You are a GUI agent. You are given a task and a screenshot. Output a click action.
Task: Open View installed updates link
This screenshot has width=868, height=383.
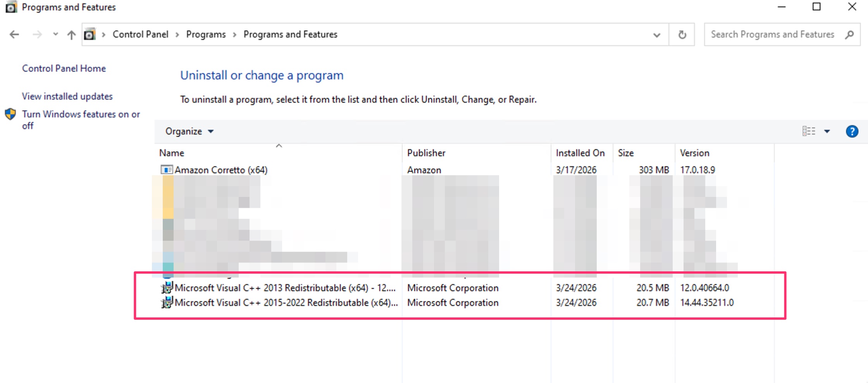(x=67, y=96)
